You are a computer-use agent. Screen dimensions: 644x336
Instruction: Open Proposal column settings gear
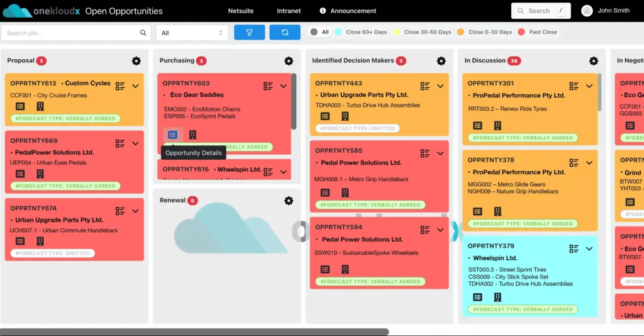pos(136,61)
